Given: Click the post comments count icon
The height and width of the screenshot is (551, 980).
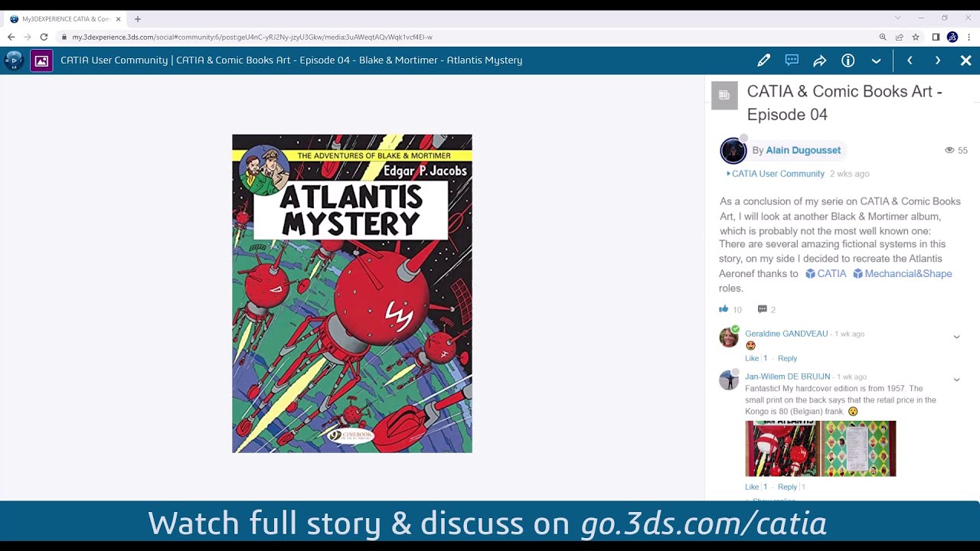Looking at the screenshot, I should (x=762, y=309).
